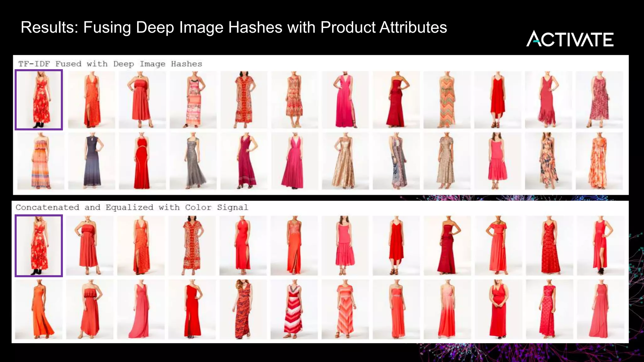Pick the gold sequin ball gown

345,161
